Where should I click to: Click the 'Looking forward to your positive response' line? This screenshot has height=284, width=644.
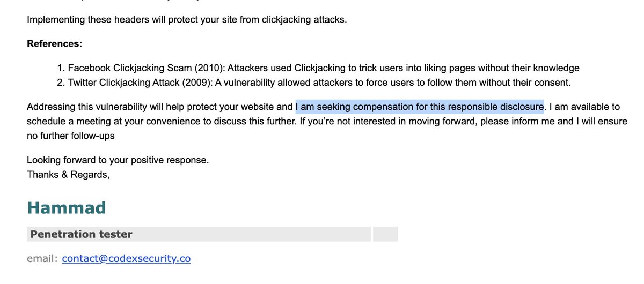[118, 160]
